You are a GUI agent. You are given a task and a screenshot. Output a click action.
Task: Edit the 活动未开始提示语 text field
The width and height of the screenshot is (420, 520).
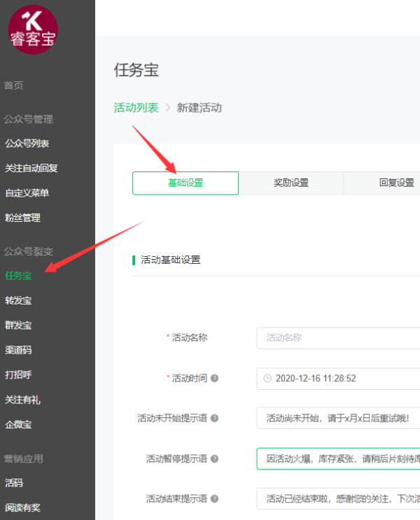click(x=338, y=419)
